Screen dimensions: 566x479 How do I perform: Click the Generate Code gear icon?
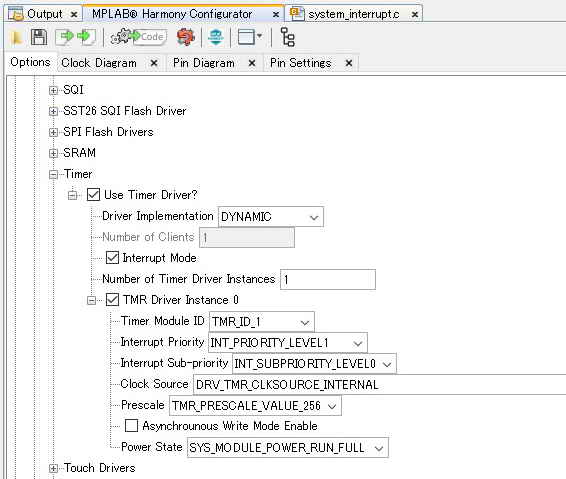pyautogui.click(x=139, y=37)
